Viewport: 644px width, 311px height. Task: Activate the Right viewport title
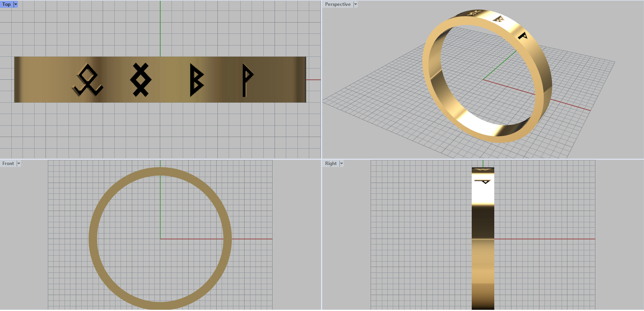pos(331,164)
